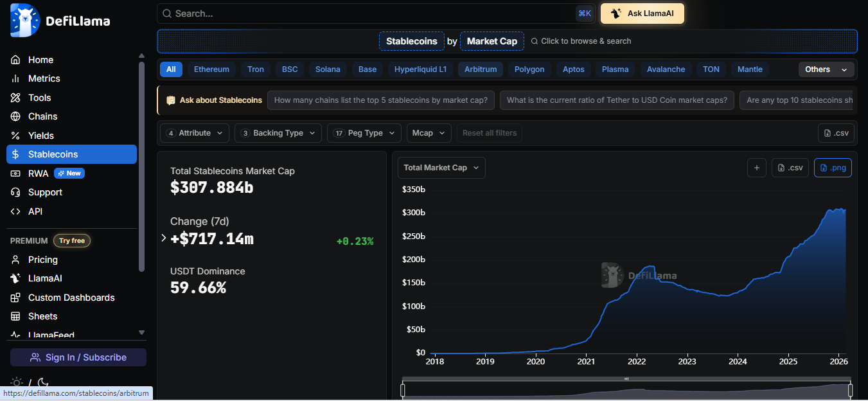Ask how many chains list top 5 stablecoins

tap(381, 100)
